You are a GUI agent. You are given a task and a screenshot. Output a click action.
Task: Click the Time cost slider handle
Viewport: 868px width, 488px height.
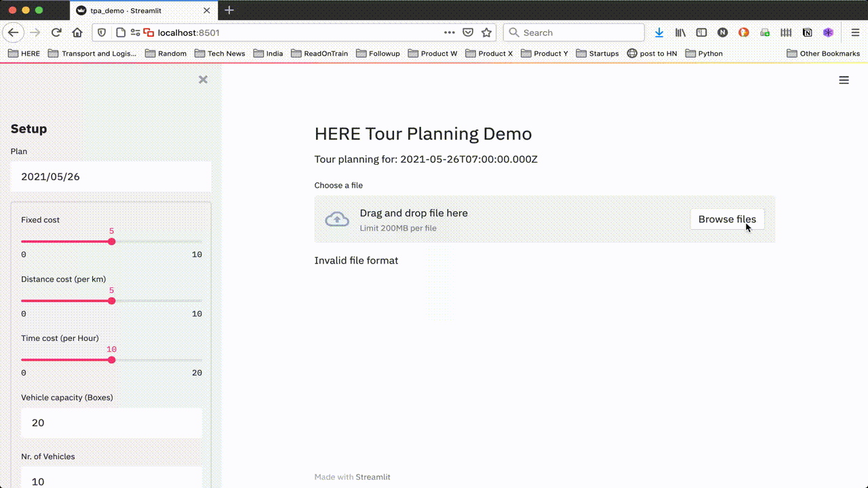coord(112,360)
